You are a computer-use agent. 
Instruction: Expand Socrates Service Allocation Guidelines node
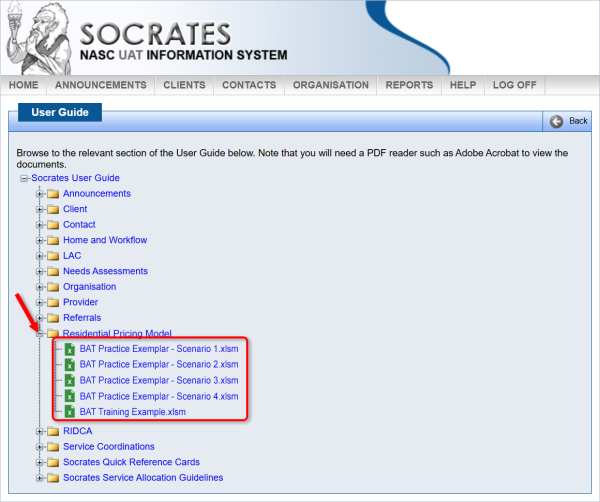click(39, 478)
